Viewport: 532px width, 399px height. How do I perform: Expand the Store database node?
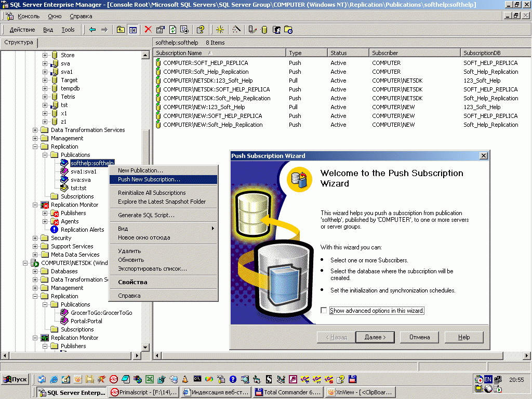coord(45,55)
